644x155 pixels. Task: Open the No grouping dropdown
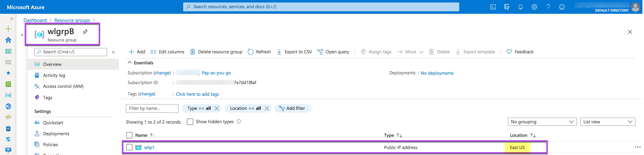(x=542, y=122)
